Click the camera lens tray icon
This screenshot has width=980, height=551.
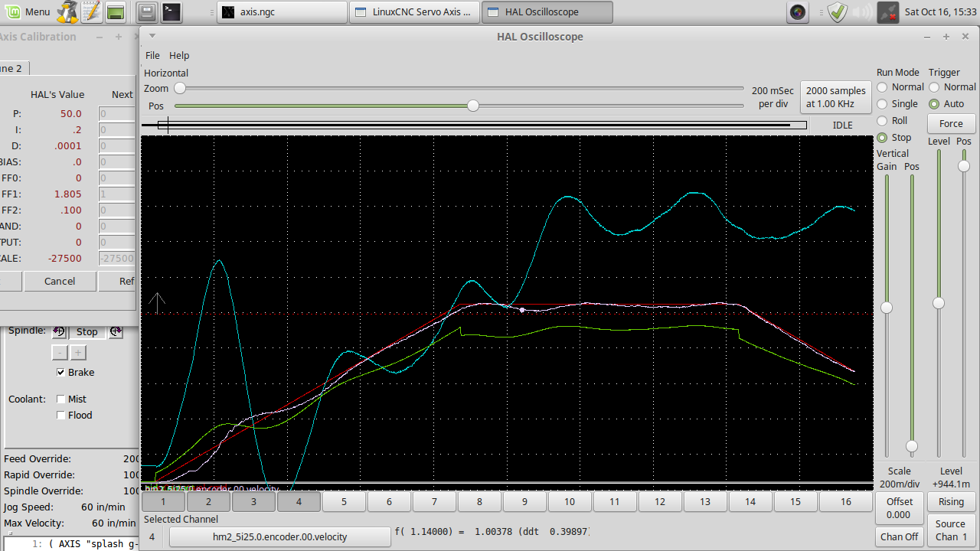click(799, 11)
